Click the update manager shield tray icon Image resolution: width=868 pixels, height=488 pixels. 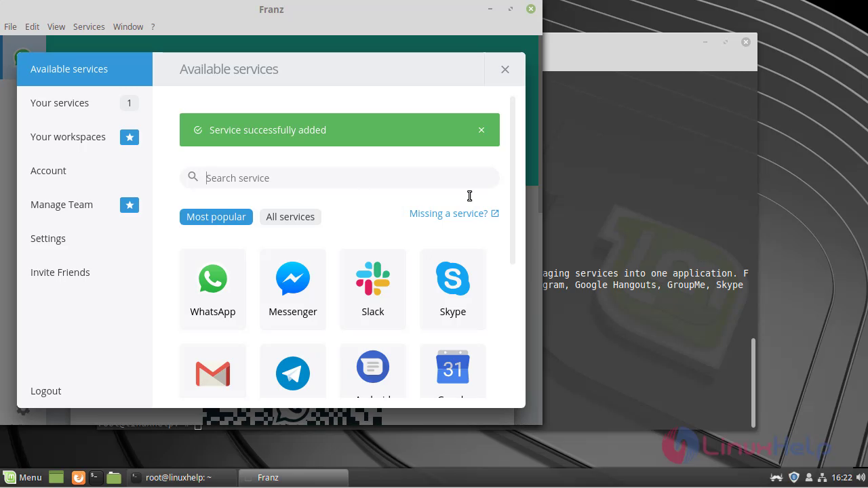[794, 477]
